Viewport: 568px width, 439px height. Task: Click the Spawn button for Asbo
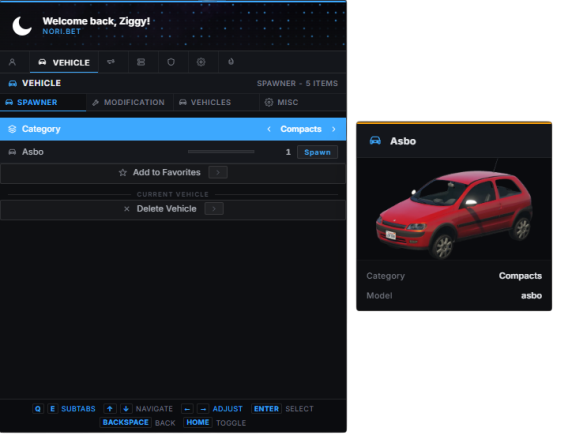pos(317,152)
